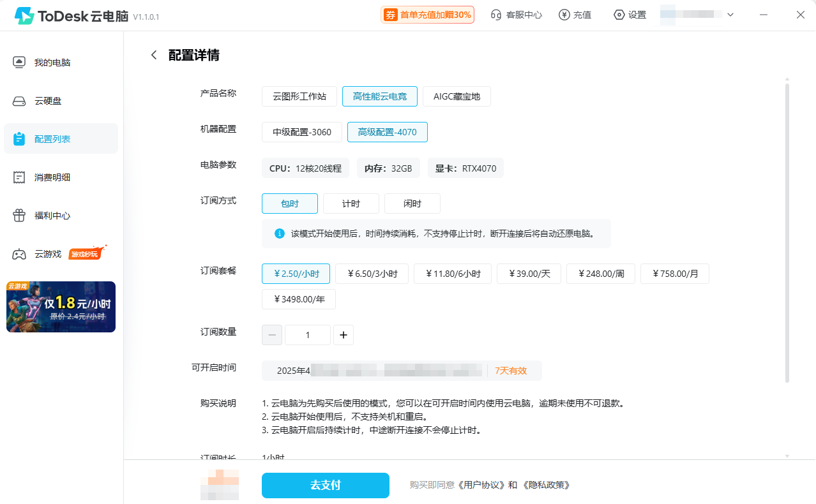
Task: Click the 配置详情 page title
Action: pyautogui.click(x=194, y=55)
